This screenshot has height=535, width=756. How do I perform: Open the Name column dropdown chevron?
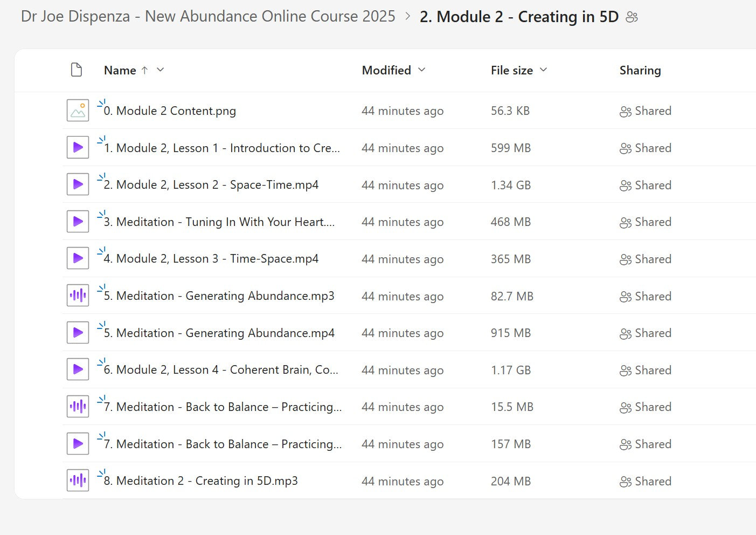click(x=160, y=70)
